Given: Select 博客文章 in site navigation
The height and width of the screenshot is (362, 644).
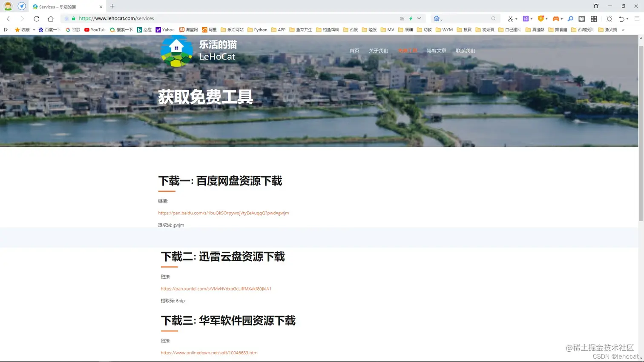Looking at the screenshot, I should (x=436, y=51).
